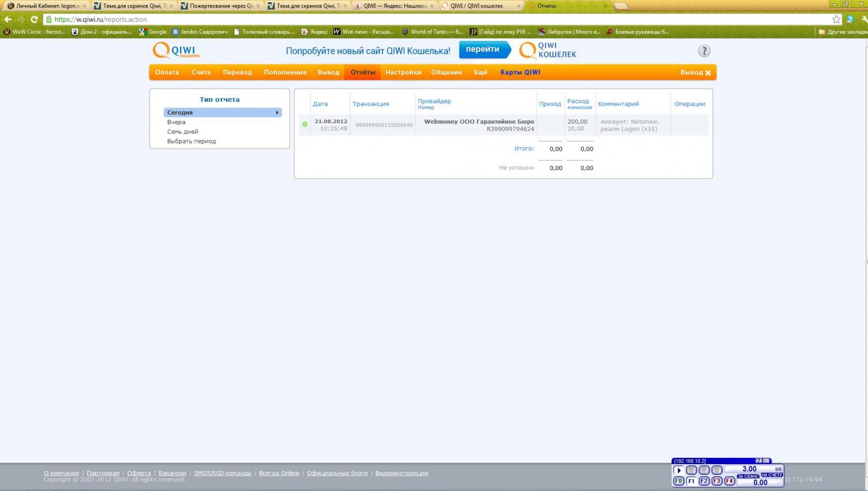Click the blue перейти button
This screenshot has height=491, width=868.
(x=483, y=50)
